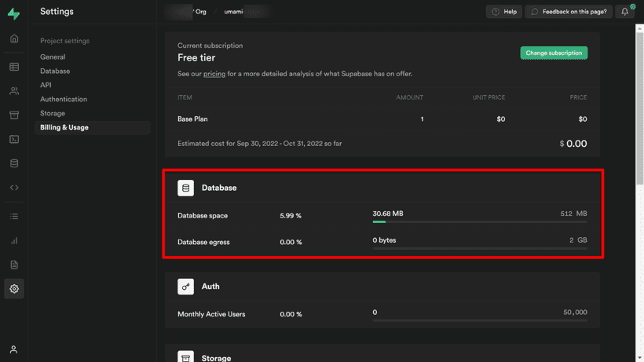Open the Reports bar chart icon
The image size is (644, 362).
(14, 240)
